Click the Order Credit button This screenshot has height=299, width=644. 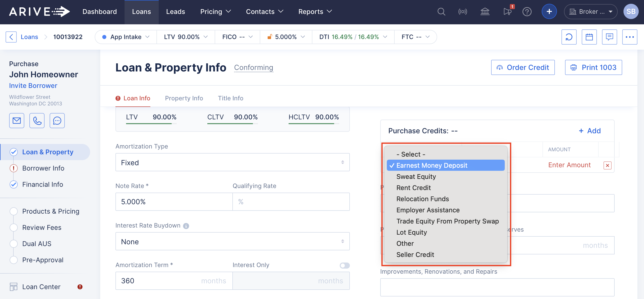pos(523,67)
